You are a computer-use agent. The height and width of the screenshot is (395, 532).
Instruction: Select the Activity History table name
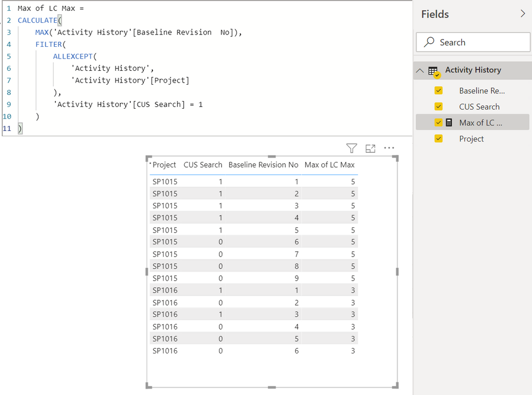click(473, 70)
